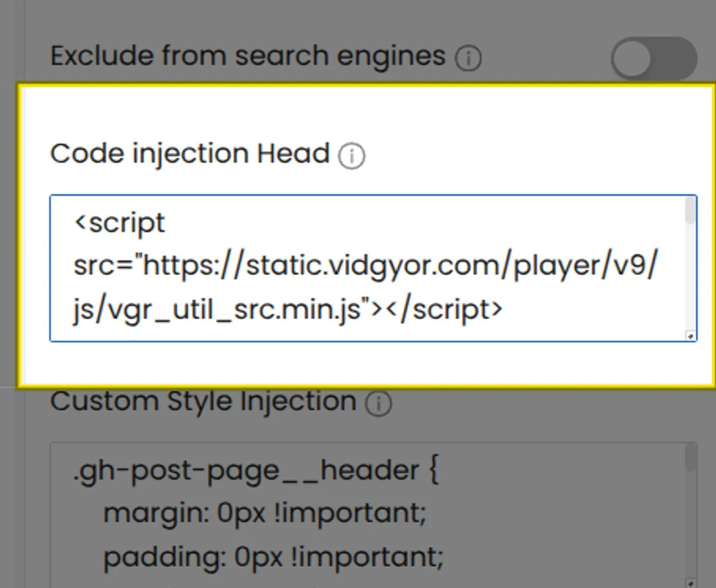Click scrollbar thumb in Custom Style Injection box

coord(690,458)
